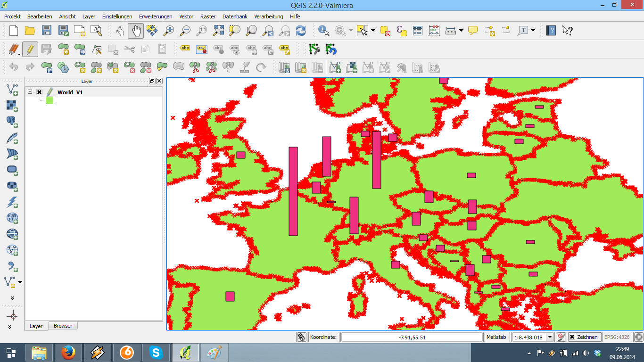Stop map rendering button in status bar
This screenshot has width=644, height=362.
click(561, 337)
